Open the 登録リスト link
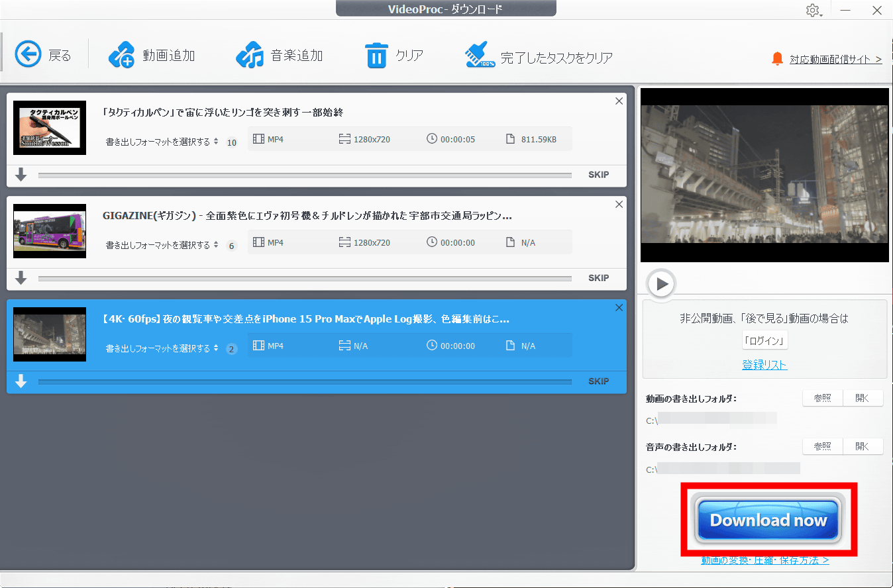The height and width of the screenshot is (588, 893). coord(764,365)
